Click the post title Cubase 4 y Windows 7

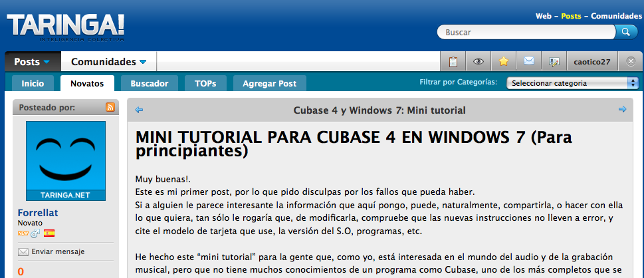[x=379, y=110]
